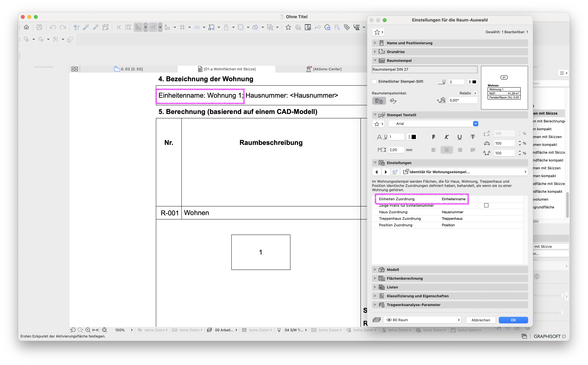This screenshot has width=588, height=365.
Task: Expand the Name und Positionierung section
Action: point(450,43)
